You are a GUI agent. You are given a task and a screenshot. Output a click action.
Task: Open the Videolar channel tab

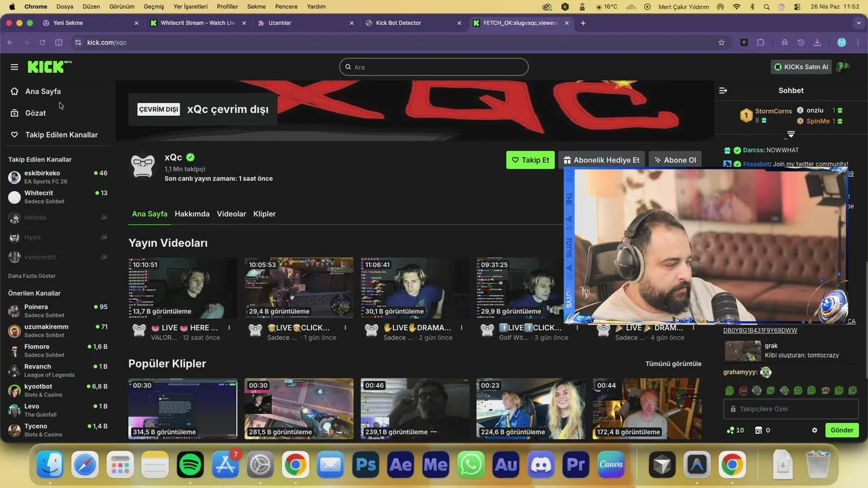pos(231,213)
